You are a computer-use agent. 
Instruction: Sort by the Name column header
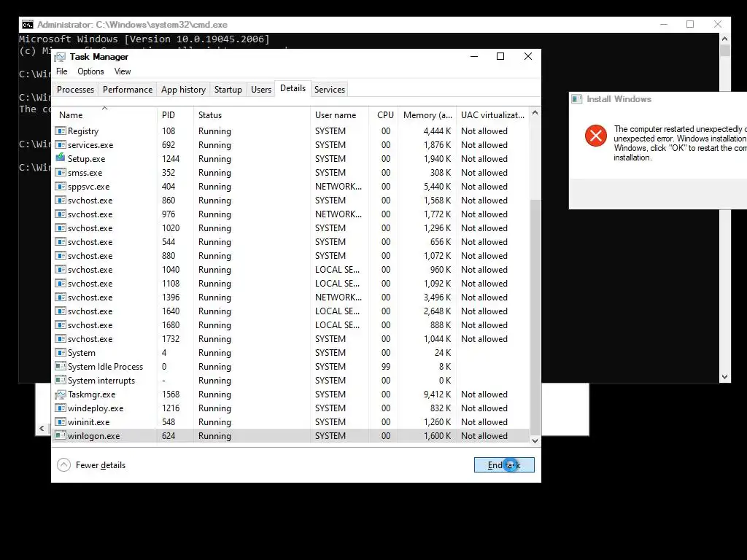104,114
